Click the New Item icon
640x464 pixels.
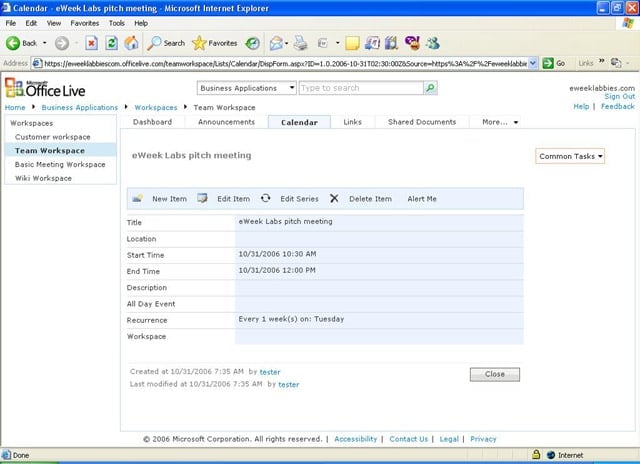[x=138, y=198]
